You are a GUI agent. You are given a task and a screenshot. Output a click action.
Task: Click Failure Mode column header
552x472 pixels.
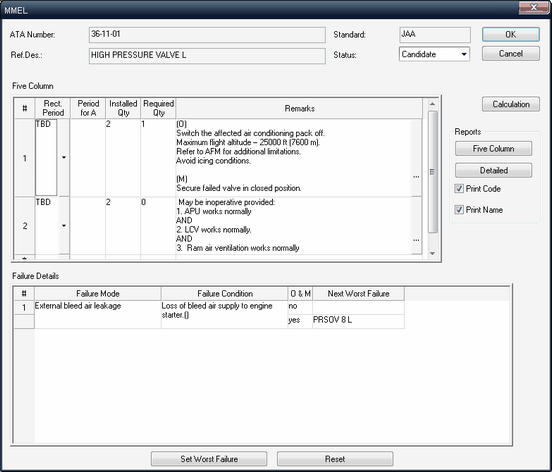point(98,294)
